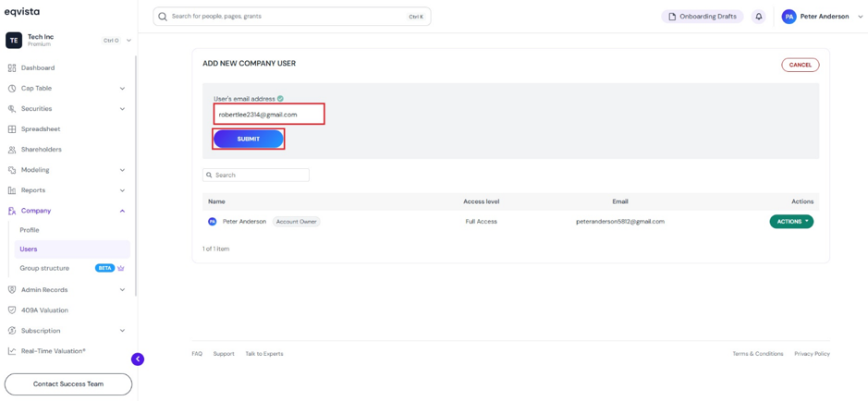
Task: Open Onboarding Drafts
Action: pos(703,17)
